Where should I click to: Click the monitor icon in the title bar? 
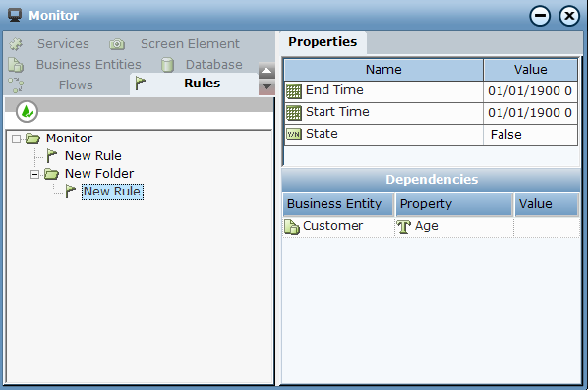[x=15, y=15]
